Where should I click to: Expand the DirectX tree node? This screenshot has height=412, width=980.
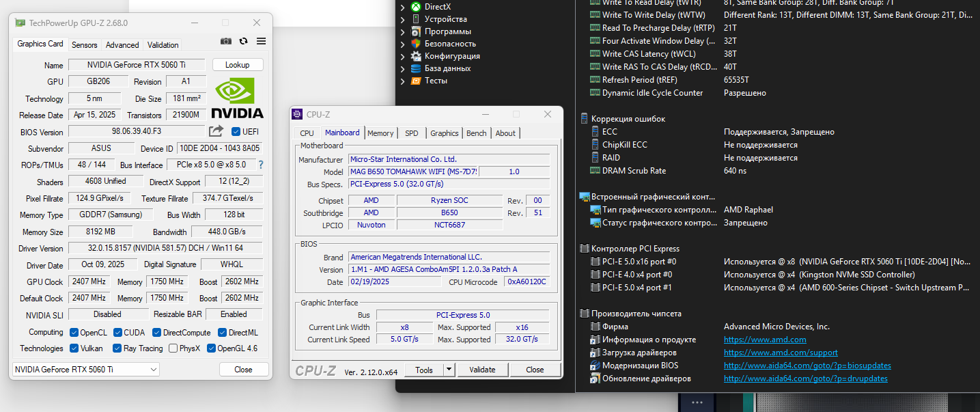click(403, 7)
